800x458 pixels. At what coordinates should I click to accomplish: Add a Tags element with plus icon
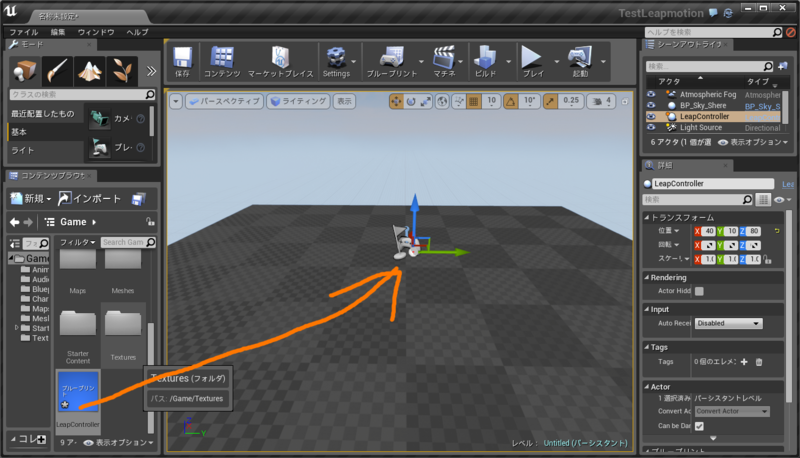click(x=744, y=362)
